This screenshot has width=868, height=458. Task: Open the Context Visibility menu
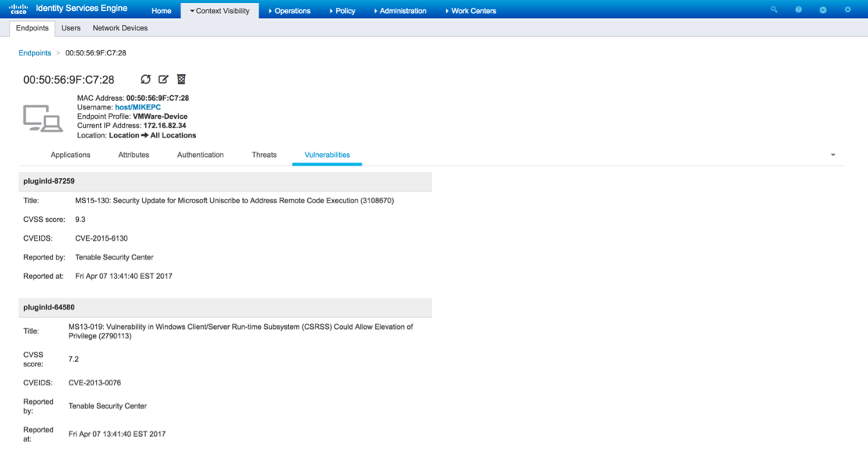220,10
